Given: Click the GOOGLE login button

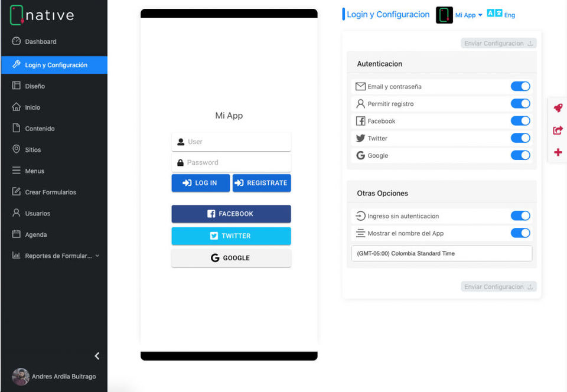Looking at the screenshot, I should coord(231,258).
